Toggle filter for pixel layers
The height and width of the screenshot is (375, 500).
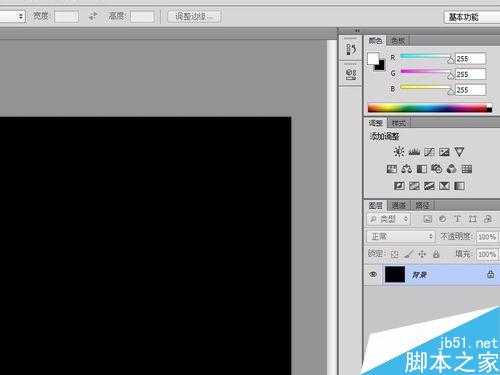428,219
